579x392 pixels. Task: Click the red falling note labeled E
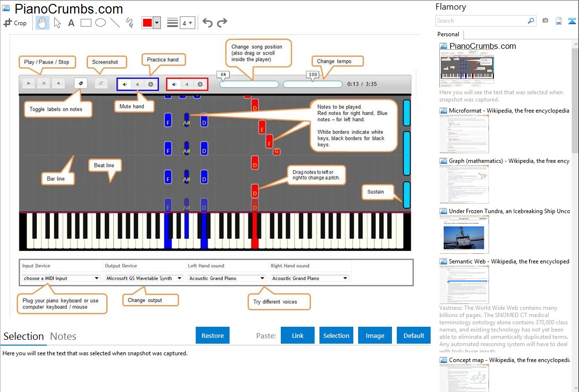coord(262,127)
